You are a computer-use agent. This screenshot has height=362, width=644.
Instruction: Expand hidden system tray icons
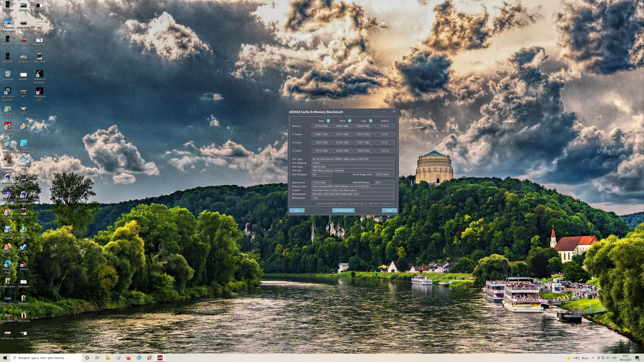(x=593, y=358)
